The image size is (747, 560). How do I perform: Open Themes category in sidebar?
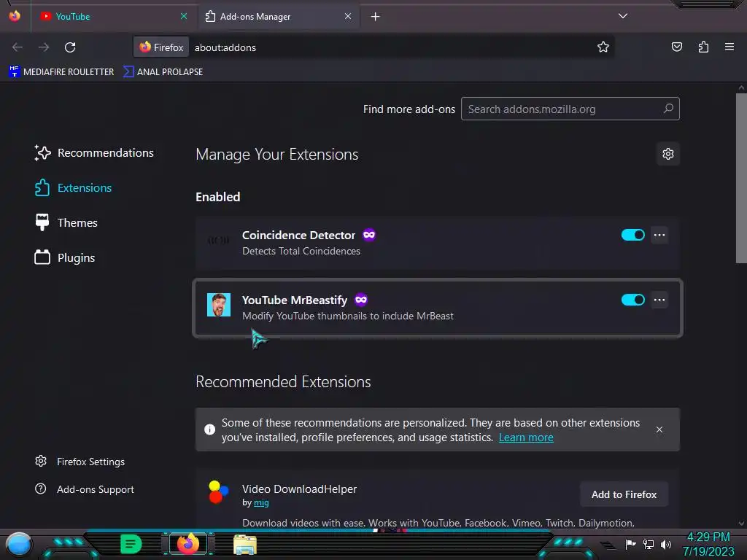click(66, 223)
